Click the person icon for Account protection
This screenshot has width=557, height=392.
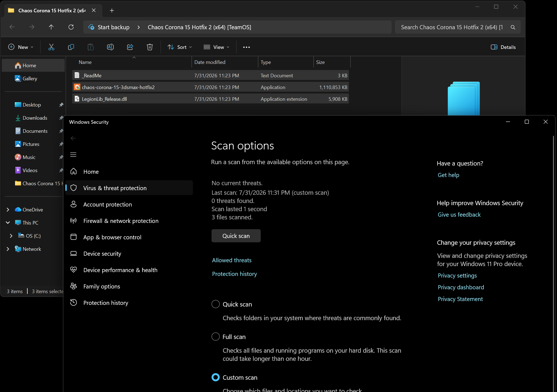pyautogui.click(x=74, y=204)
